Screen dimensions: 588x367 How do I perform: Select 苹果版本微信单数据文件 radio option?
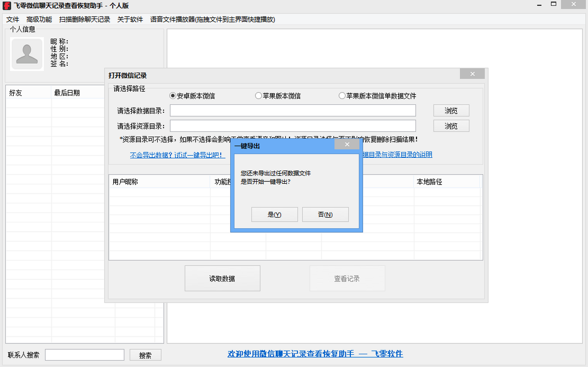point(377,96)
